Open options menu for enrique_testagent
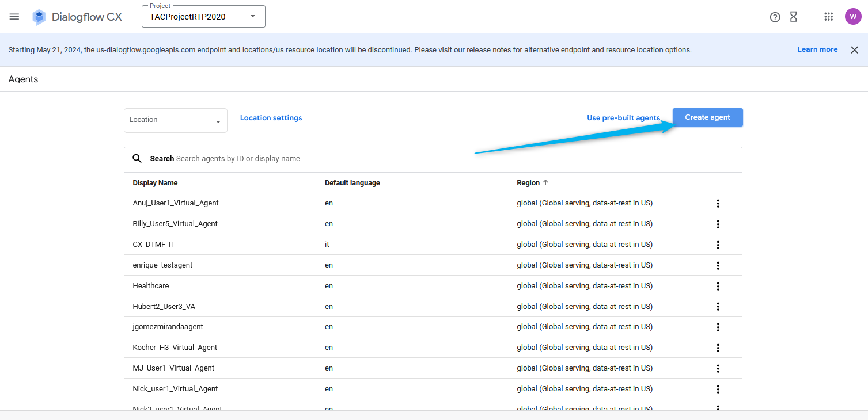868x420 pixels. (718, 265)
